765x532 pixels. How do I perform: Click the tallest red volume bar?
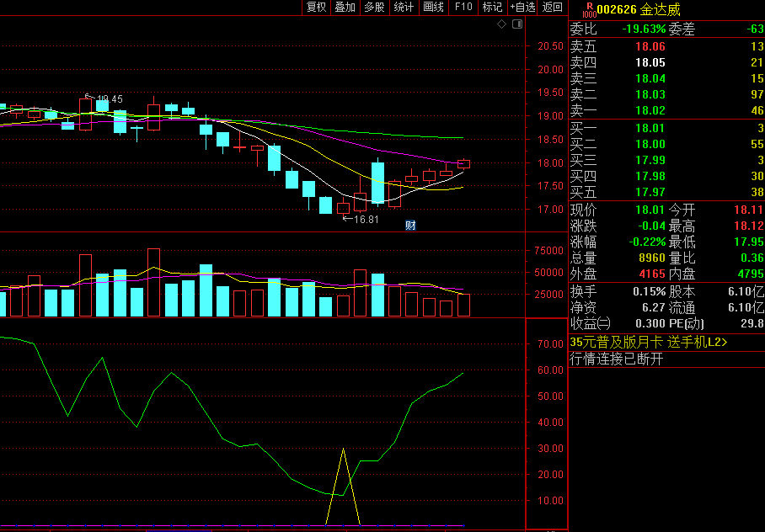(x=153, y=282)
